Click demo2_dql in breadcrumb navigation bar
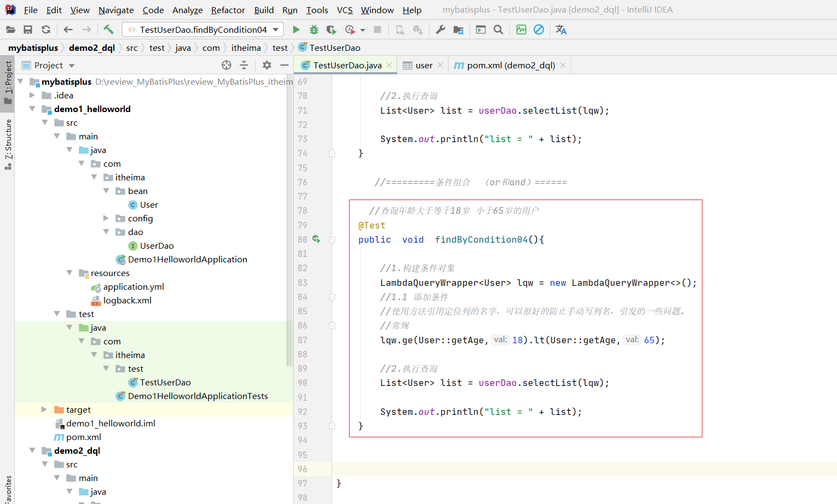 pos(91,48)
